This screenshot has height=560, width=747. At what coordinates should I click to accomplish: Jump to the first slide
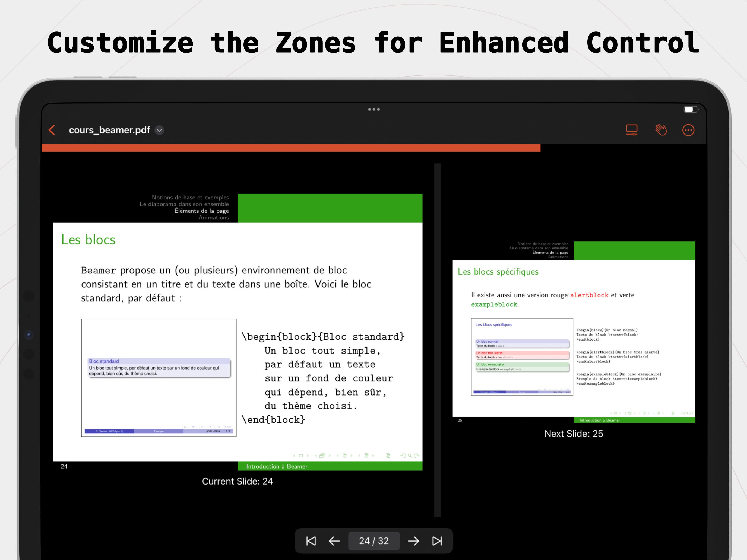pos(311,541)
